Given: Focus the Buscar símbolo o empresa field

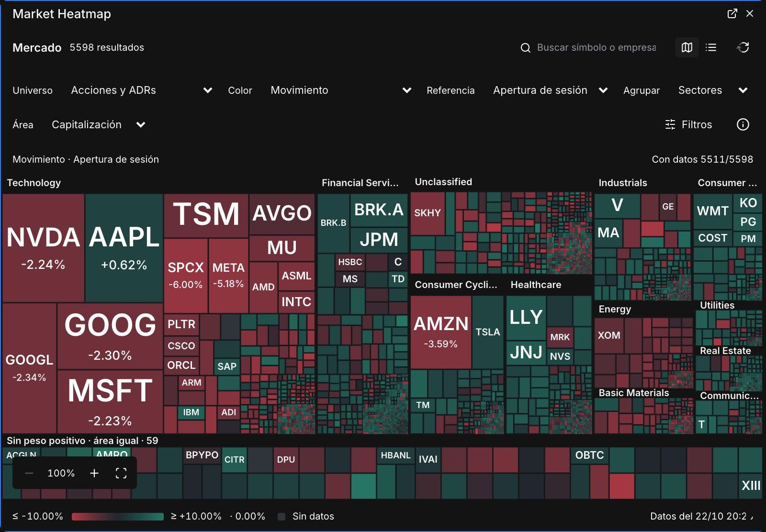Looking at the screenshot, I should [x=597, y=47].
